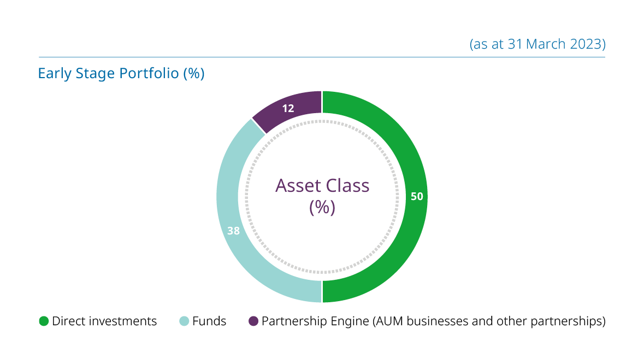Click the white gap between green and purple segments

(322, 102)
